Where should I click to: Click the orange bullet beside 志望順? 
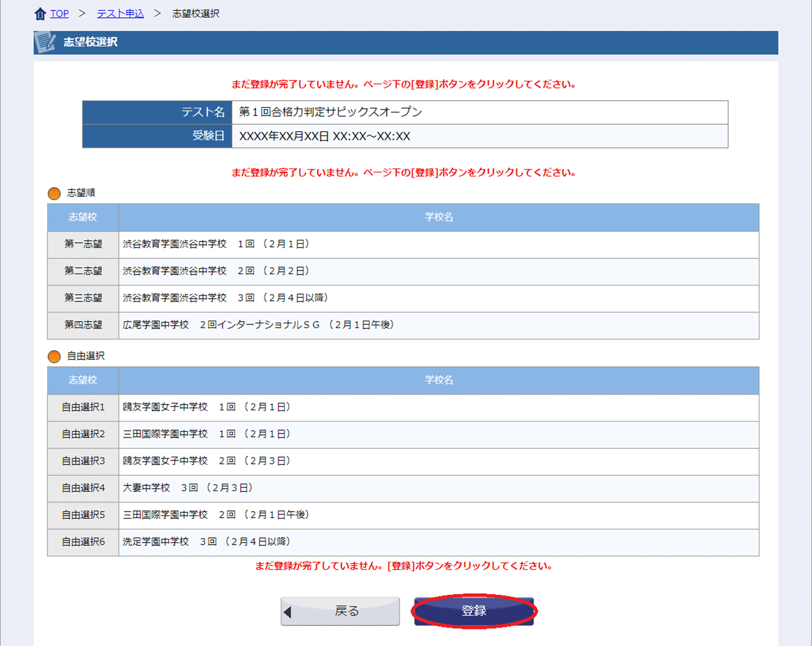pos(54,193)
